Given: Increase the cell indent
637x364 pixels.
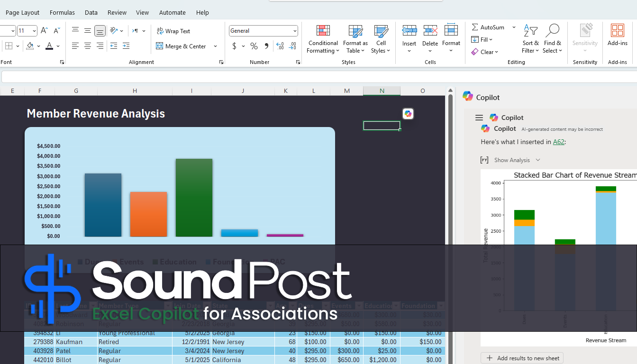Looking at the screenshot, I should (126, 46).
